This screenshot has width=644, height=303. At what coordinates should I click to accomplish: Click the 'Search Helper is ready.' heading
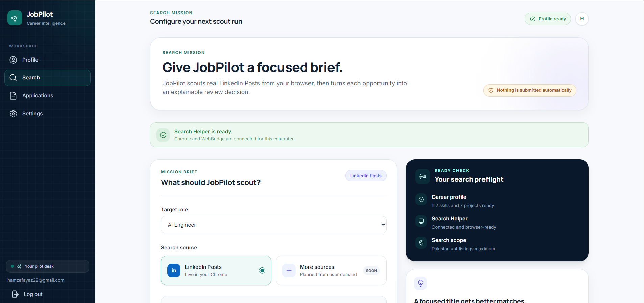(203, 132)
